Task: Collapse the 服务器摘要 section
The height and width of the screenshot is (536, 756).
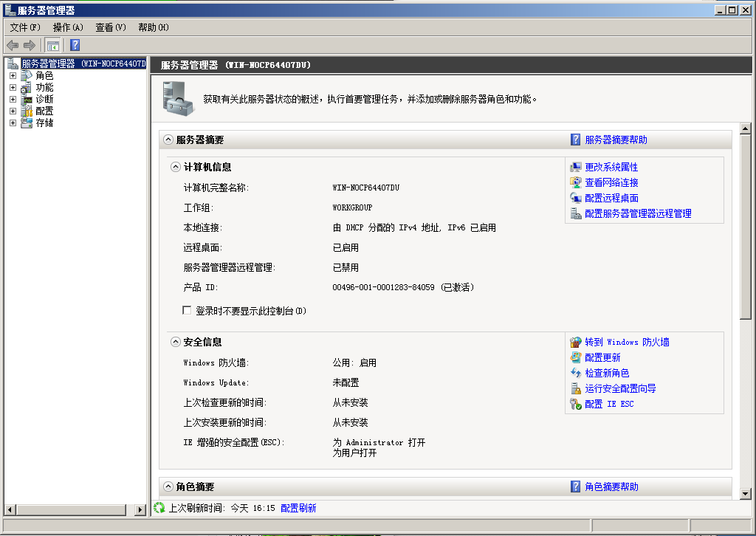Action: pyautogui.click(x=168, y=140)
